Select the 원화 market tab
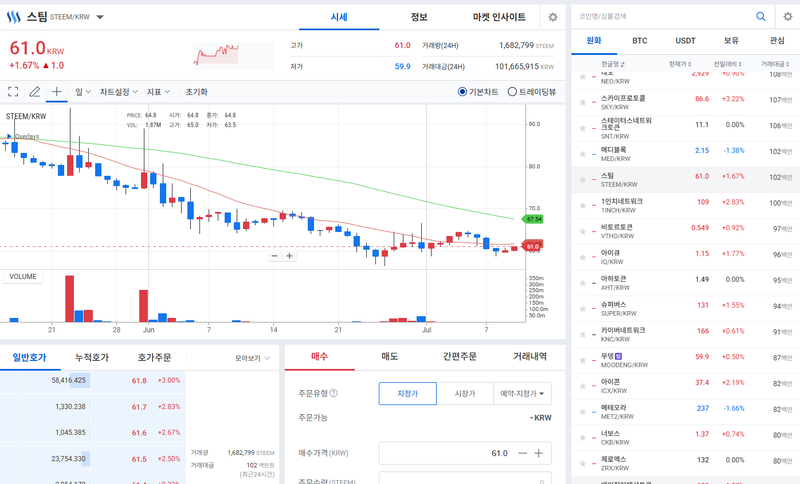Viewport: 800px width, 484px height. pyautogui.click(x=594, y=40)
